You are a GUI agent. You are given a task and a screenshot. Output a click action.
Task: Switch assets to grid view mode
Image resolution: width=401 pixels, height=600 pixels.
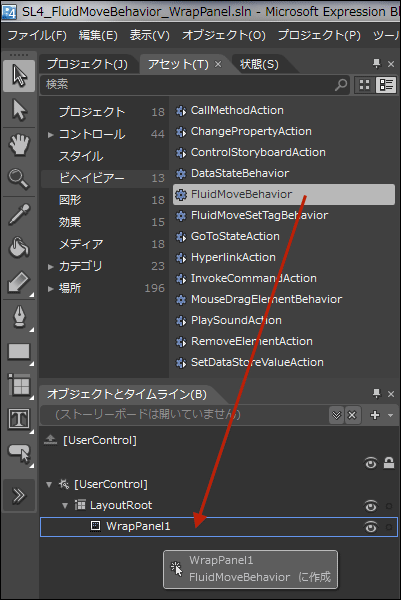[365, 85]
